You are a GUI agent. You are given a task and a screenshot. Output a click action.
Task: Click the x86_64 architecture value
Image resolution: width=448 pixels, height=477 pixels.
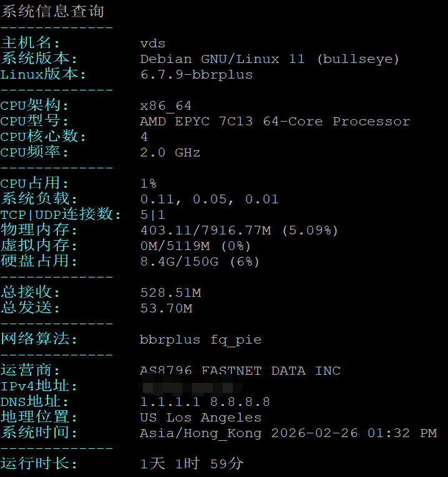tap(166, 105)
